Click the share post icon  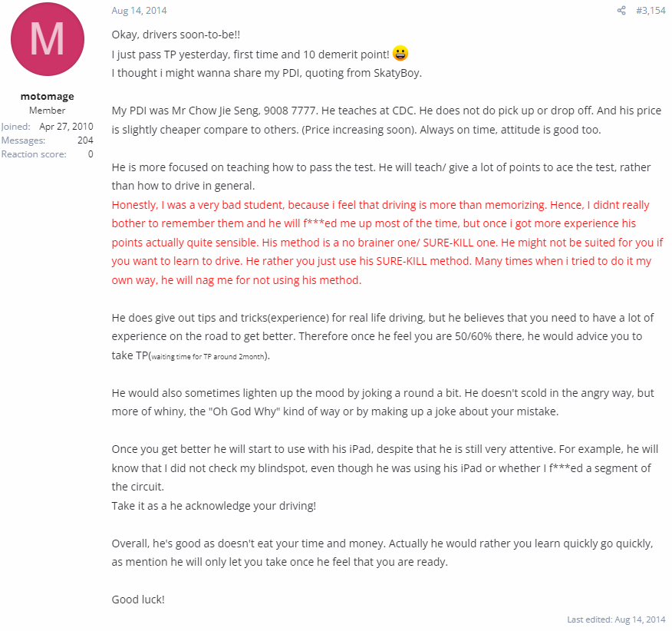621,11
